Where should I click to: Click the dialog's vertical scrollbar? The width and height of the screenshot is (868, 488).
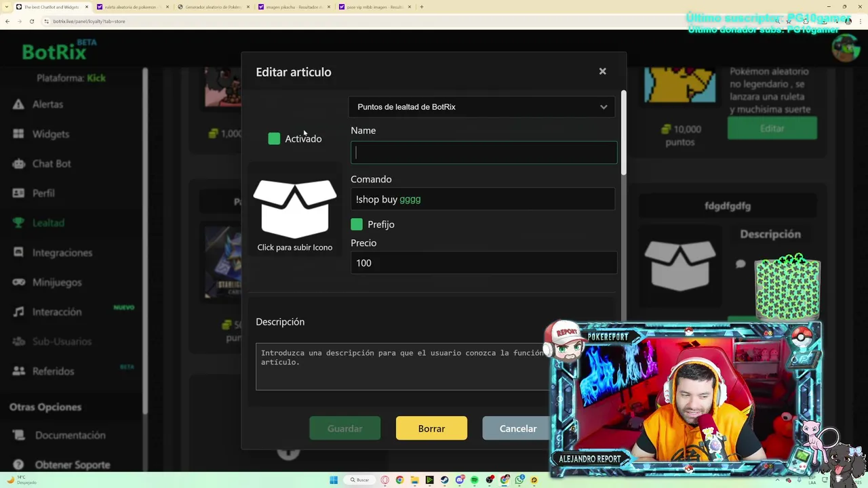click(623, 133)
